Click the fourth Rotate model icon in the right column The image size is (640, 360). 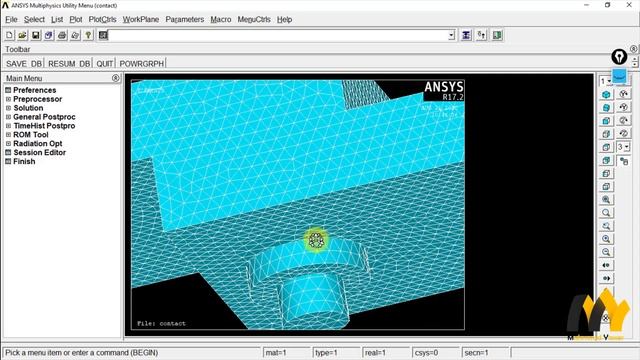623,133
